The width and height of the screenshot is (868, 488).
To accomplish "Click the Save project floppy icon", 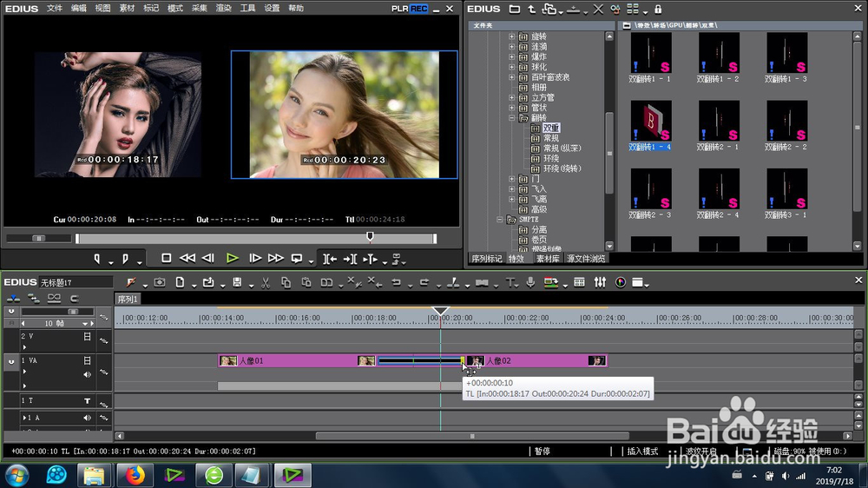I will click(x=237, y=282).
